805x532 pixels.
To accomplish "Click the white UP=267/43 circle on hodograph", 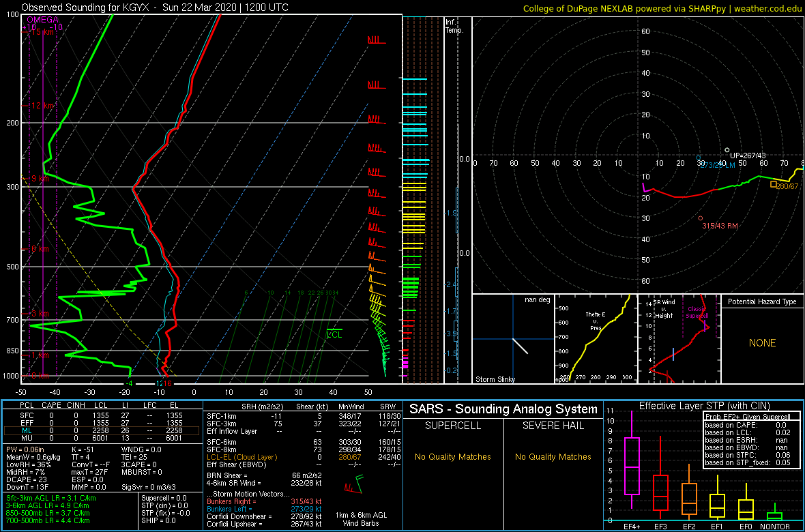I will pos(727,150).
